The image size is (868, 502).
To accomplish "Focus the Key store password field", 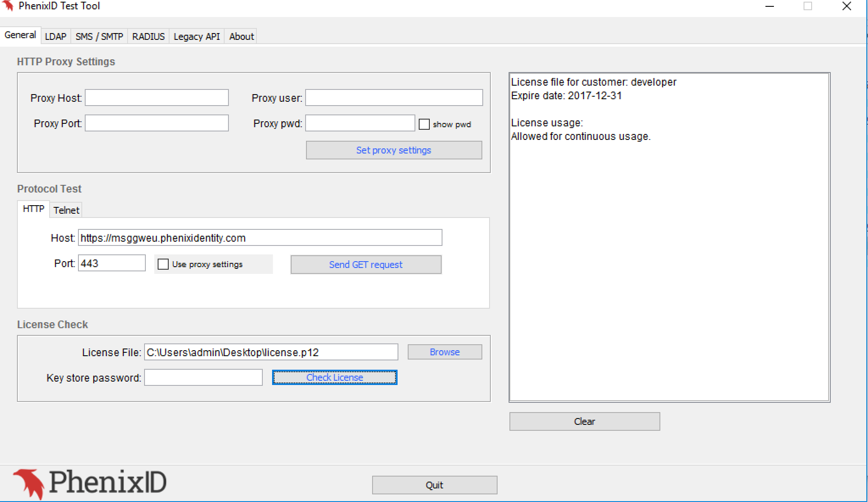I will (203, 377).
